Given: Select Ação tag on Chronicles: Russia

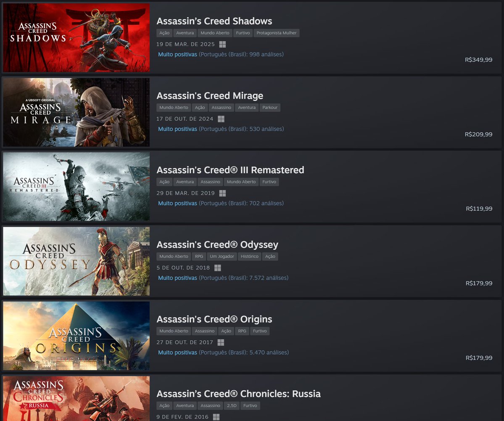Looking at the screenshot, I should coord(164,405).
